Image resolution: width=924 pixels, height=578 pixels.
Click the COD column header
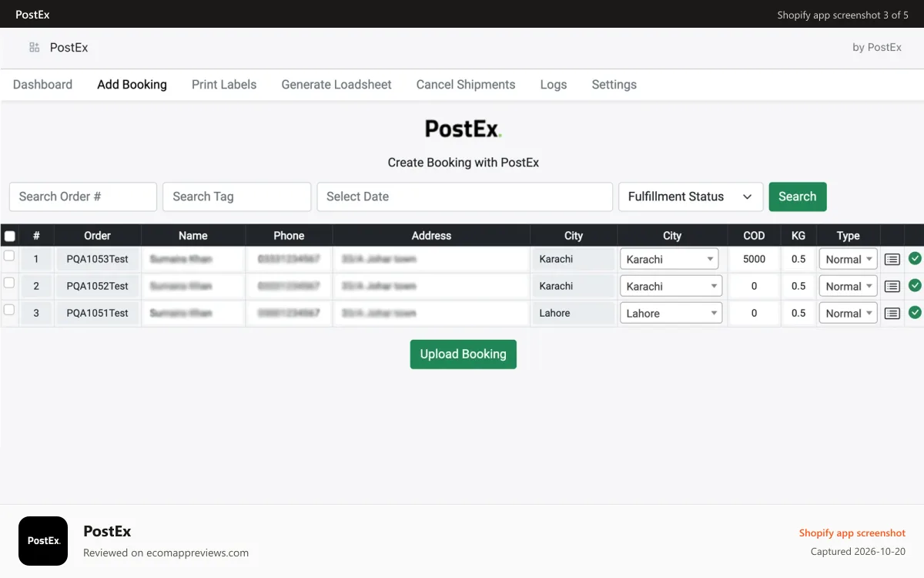point(754,236)
